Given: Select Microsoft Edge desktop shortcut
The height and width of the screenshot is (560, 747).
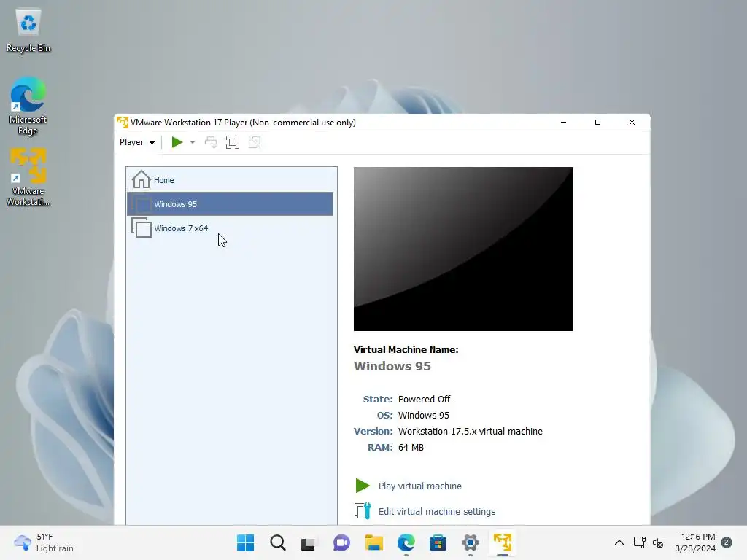Looking at the screenshot, I should pos(28,106).
